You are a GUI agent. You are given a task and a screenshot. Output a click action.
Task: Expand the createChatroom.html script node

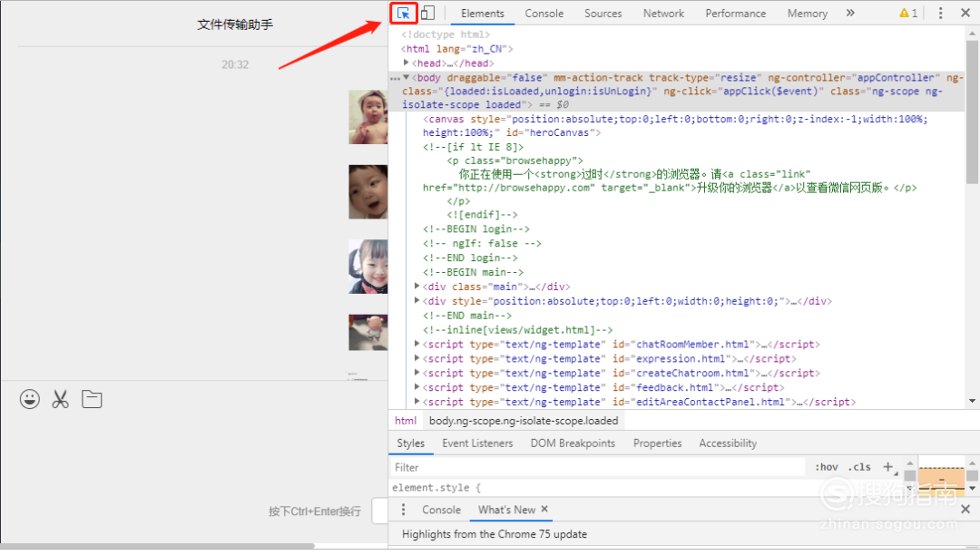[x=416, y=372]
